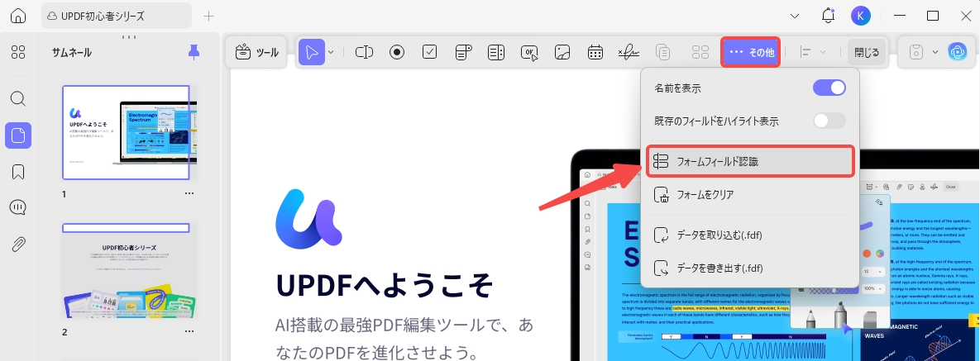Viewport: 980px width, 361px height.
Task: Choose the list box tool
Action: pyautogui.click(x=496, y=53)
